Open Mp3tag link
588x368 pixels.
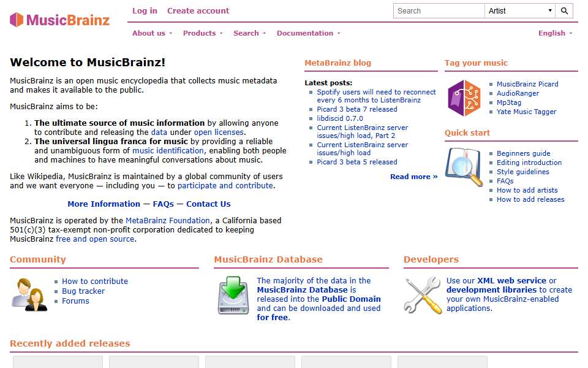click(x=509, y=102)
